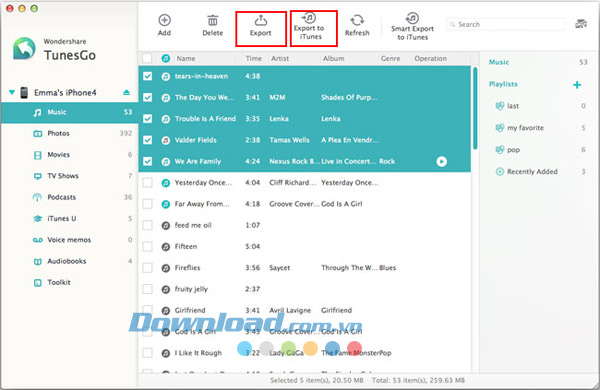Click the Playlists section label

coord(503,84)
